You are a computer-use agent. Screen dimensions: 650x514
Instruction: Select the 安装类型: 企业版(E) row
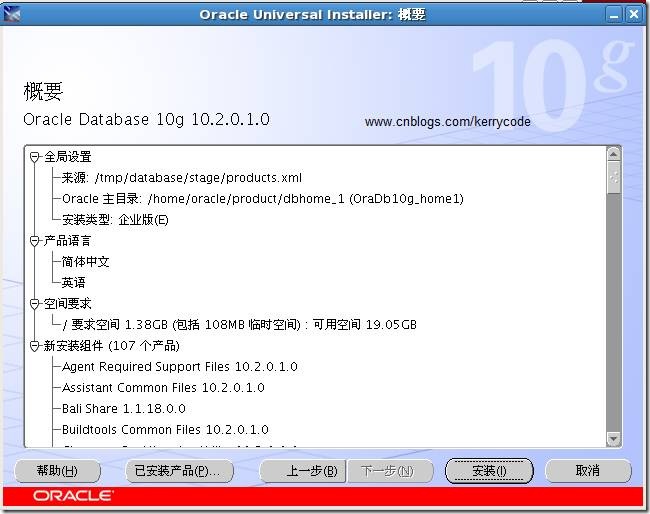point(115,220)
